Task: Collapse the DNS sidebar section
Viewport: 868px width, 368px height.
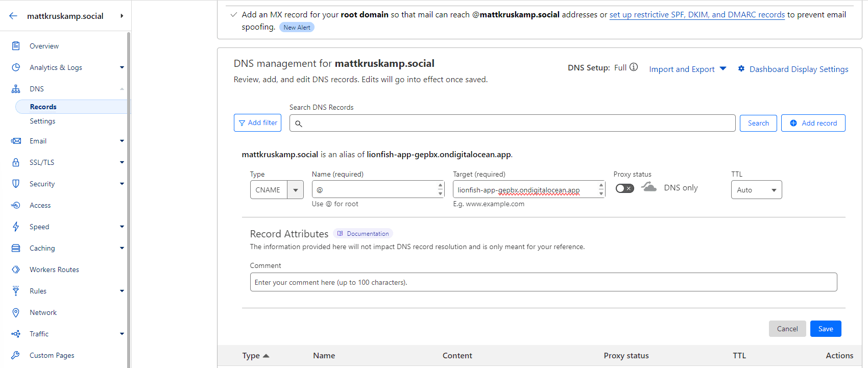Action: point(122,89)
